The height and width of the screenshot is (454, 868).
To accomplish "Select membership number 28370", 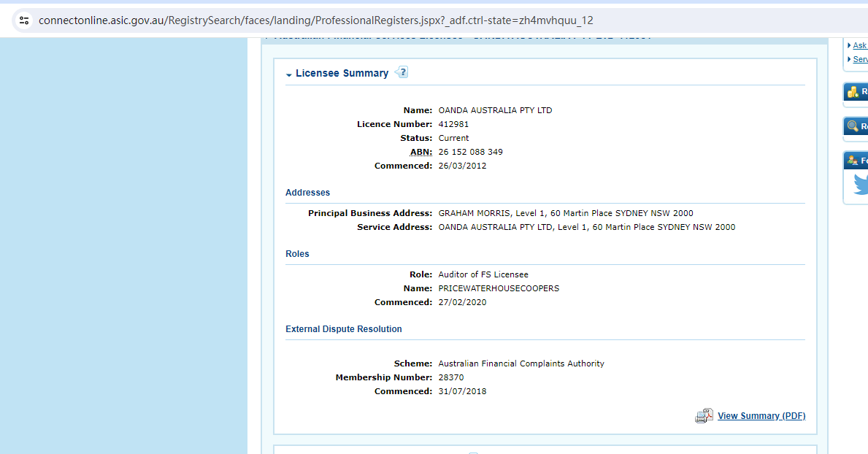I will (451, 377).
